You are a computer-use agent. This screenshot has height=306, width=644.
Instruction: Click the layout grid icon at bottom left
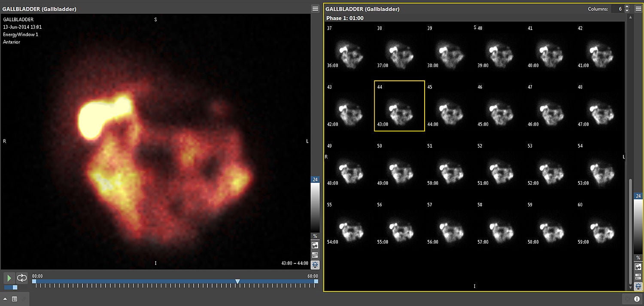coord(14,299)
